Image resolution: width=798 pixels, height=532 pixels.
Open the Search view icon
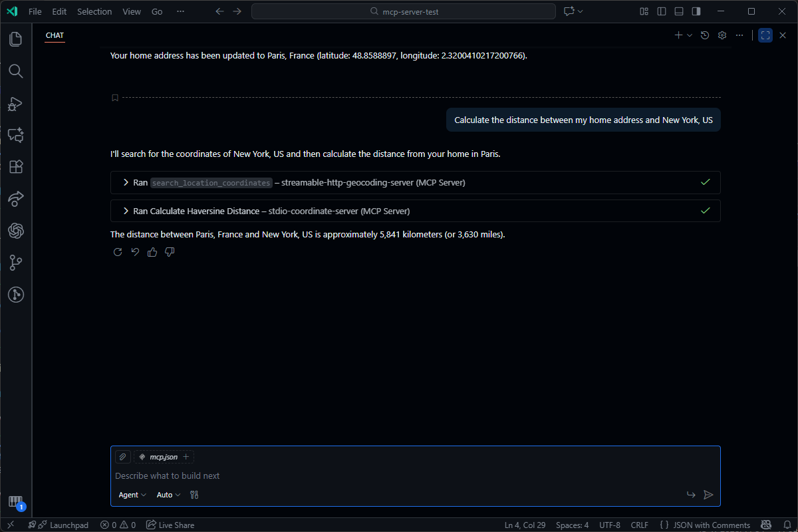point(16,71)
